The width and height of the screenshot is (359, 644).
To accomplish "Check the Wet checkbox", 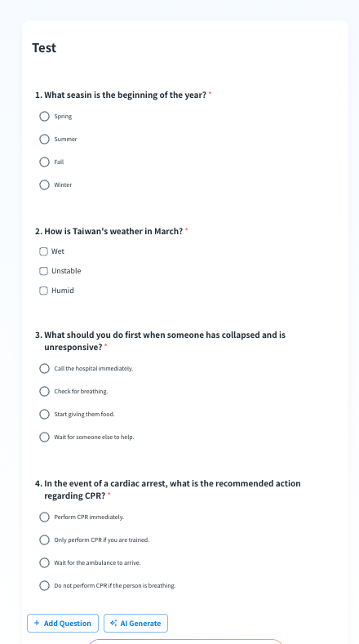I will [43, 251].
